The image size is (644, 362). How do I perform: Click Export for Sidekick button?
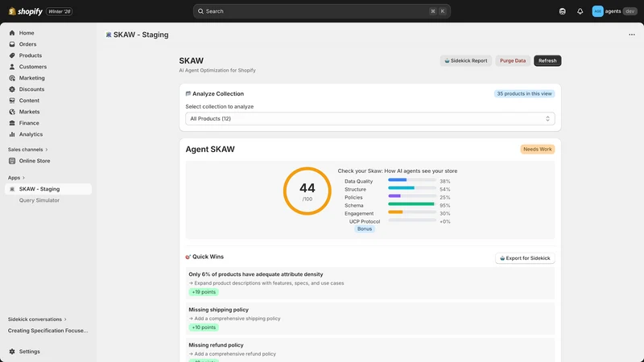(x=525, y=258)
